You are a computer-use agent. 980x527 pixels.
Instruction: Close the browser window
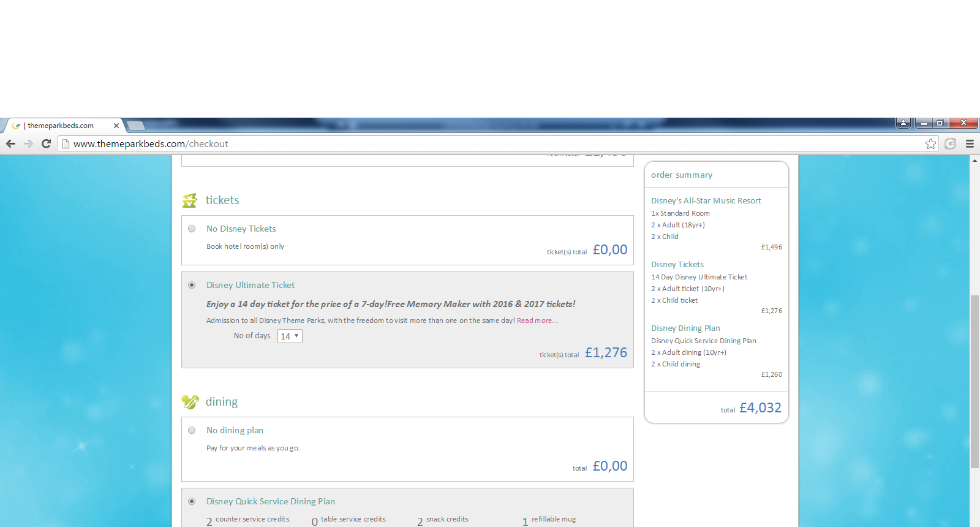(963, 123)
